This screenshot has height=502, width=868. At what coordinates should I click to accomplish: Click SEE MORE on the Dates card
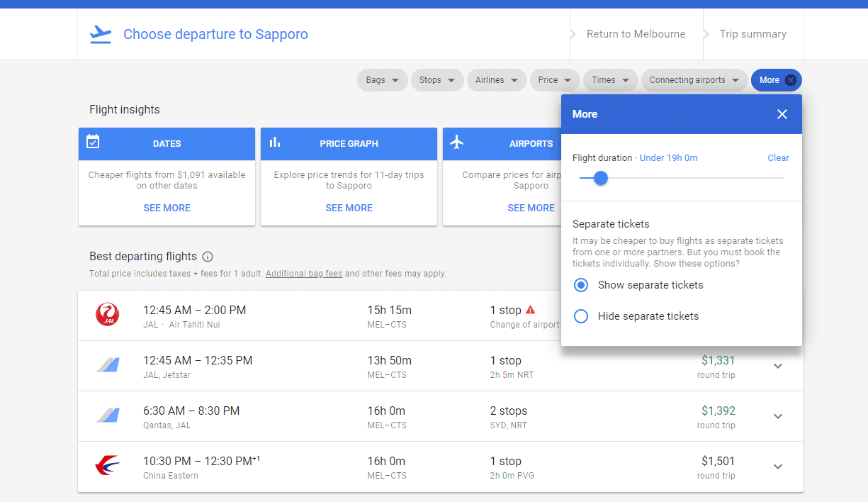[x=167, y=208]
